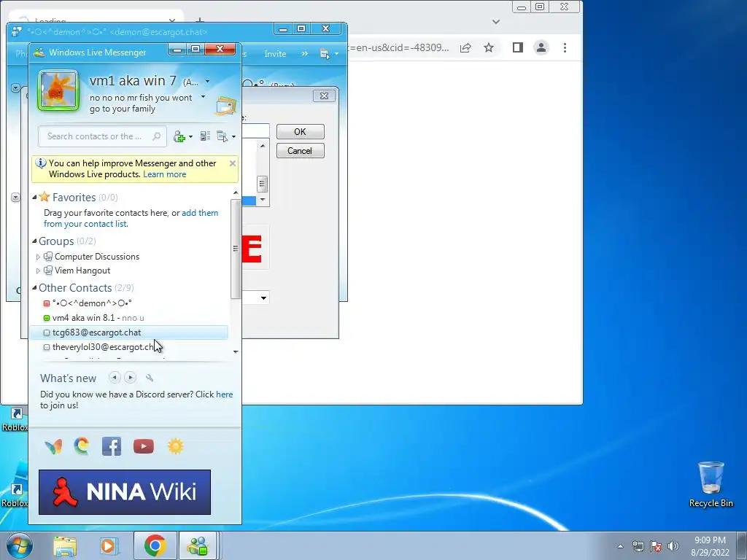Open File Explorer from taskbar
Image resolution: width=747 pixels, height=560 pixels.
(x=65, y=545)
